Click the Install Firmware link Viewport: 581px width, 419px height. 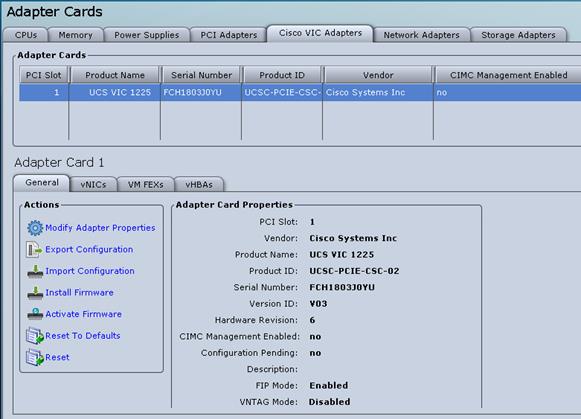coord(79,293)
